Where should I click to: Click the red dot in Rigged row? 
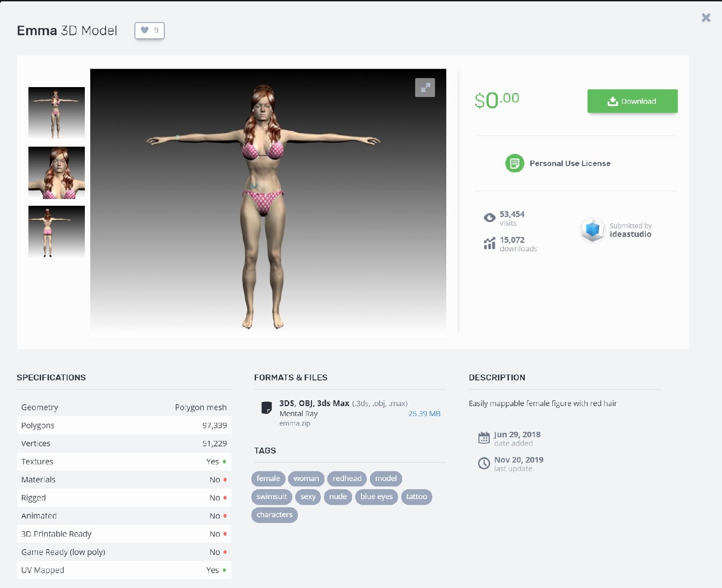pyautogui.click(x=225, y=498)
